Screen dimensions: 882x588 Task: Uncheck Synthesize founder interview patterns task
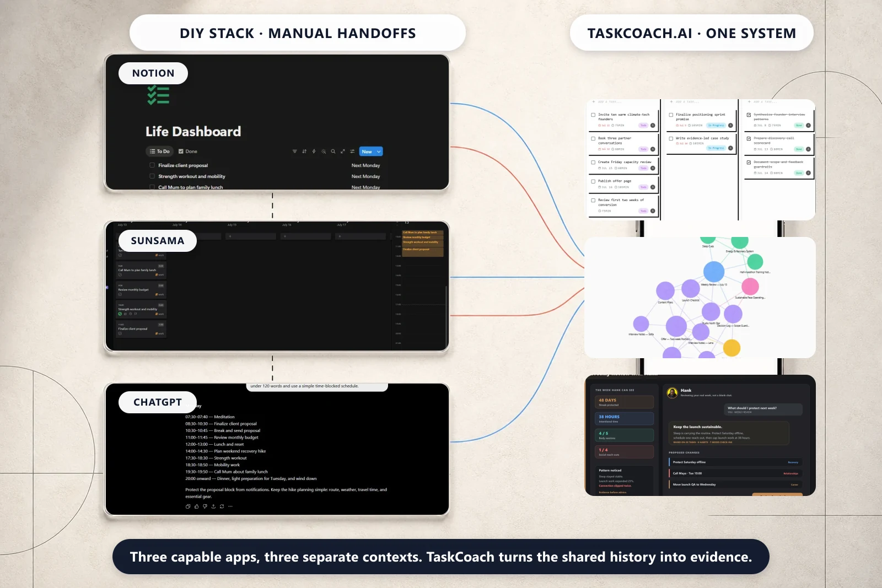point(749,115)
